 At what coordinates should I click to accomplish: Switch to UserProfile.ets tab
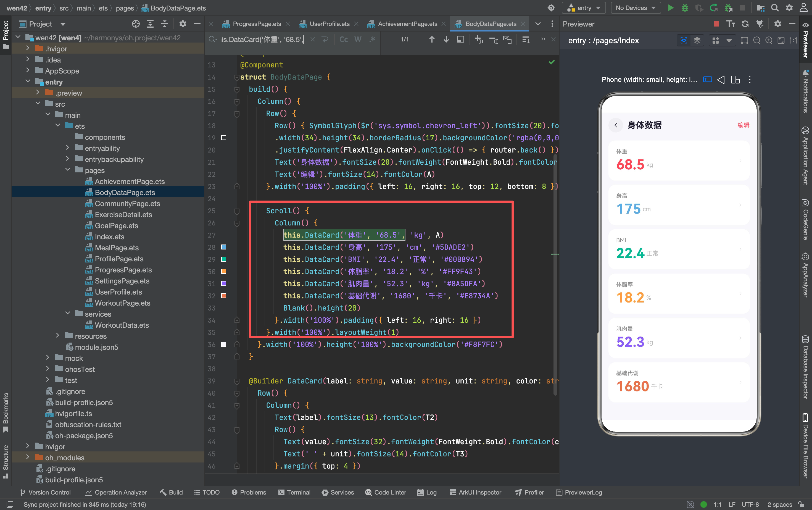tap(329, 23)
